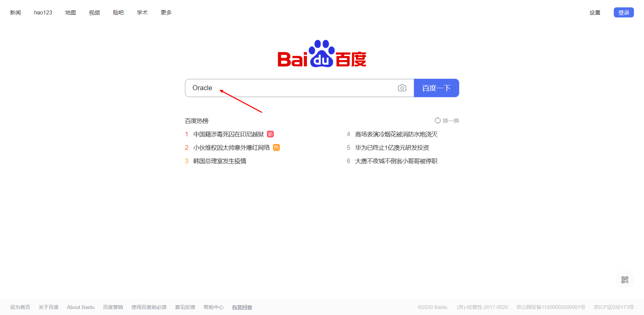
Task: Expand the 更多 more menu
Action: [166, 12]
